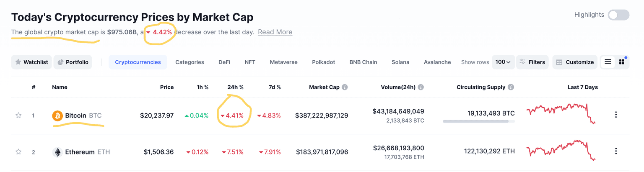Follow the Read More link
This screenshot has height=172, width=644.
275,32
